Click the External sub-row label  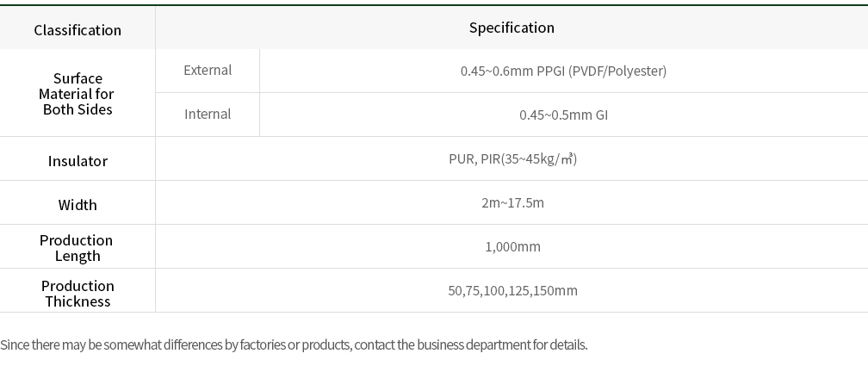point(208,70)
